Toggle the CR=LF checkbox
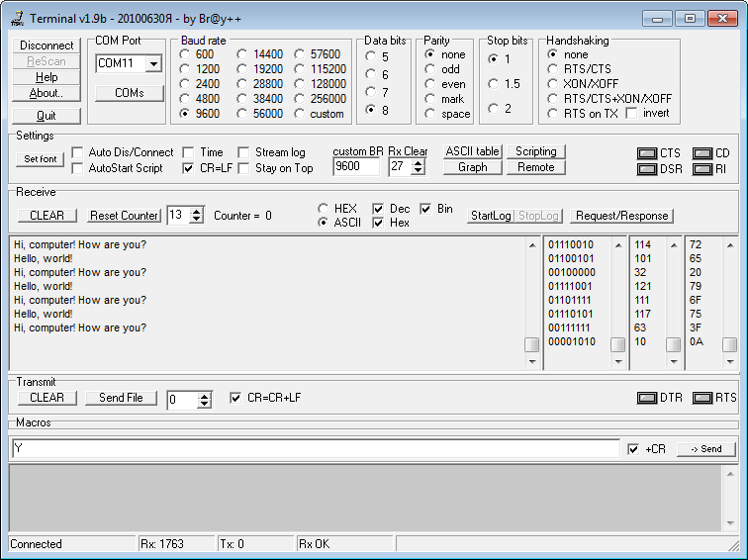The width and height of the screenshot is (748, 560). pos(188,168)
